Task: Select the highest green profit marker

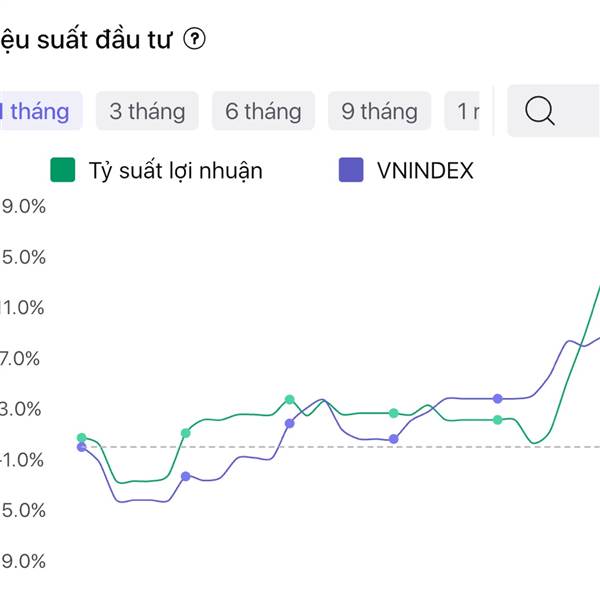Action: pyautogui.click(x=290, y=399)
